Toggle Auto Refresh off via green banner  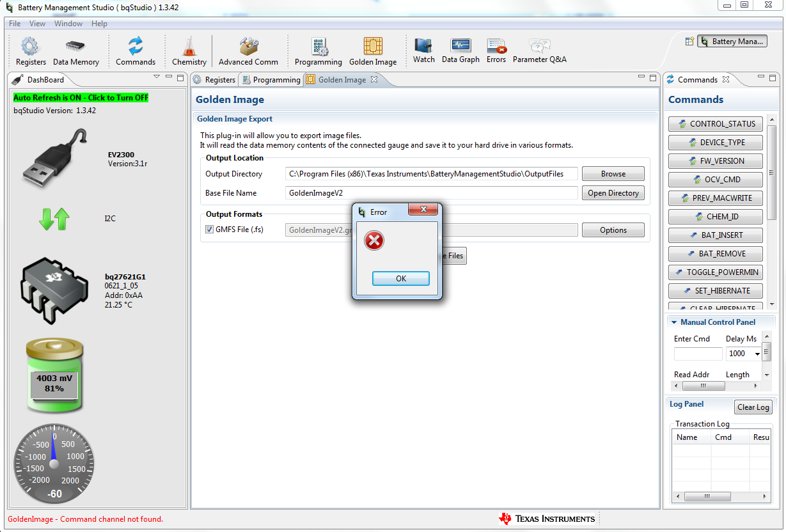pos(81,98)
